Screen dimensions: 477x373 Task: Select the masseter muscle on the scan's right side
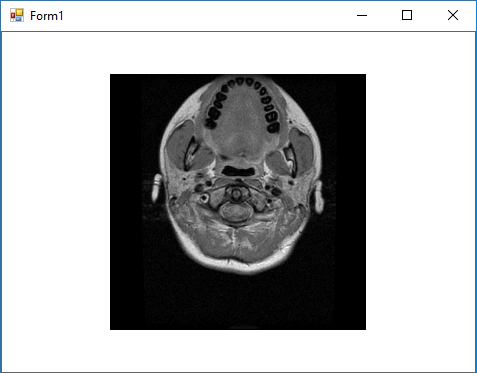tap(302, 150)
